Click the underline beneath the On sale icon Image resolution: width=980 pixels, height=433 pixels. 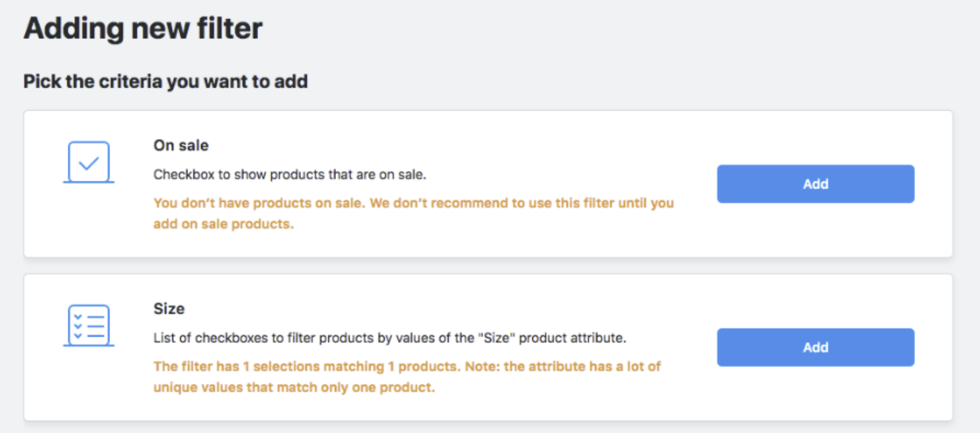pos(89,182)
